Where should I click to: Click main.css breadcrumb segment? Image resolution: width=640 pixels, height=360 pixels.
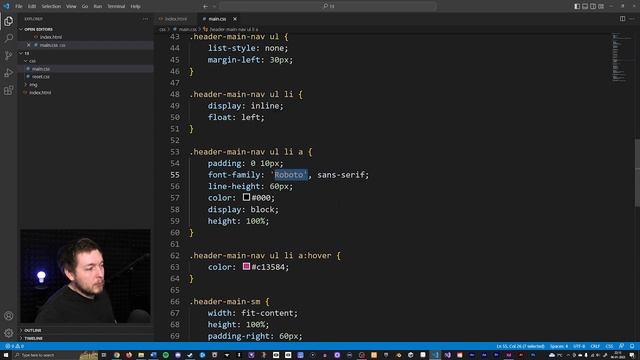(x=187, y=29)
